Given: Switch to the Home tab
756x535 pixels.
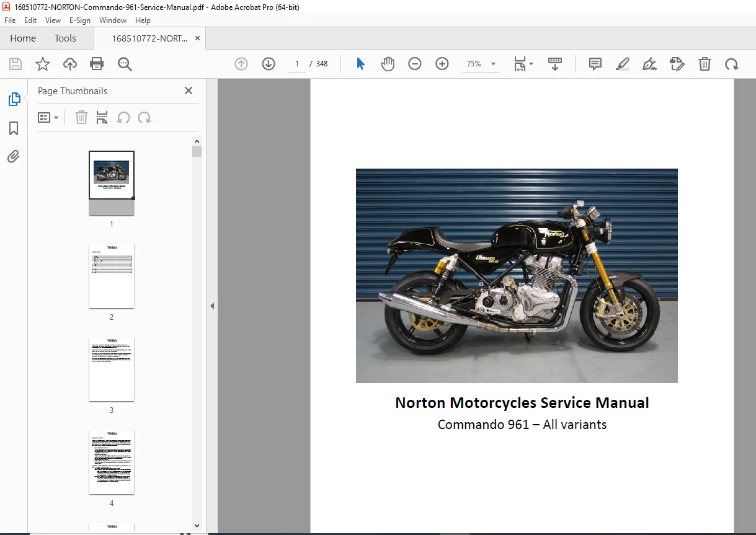Looking at the screenshot, I should coord(23,38).
